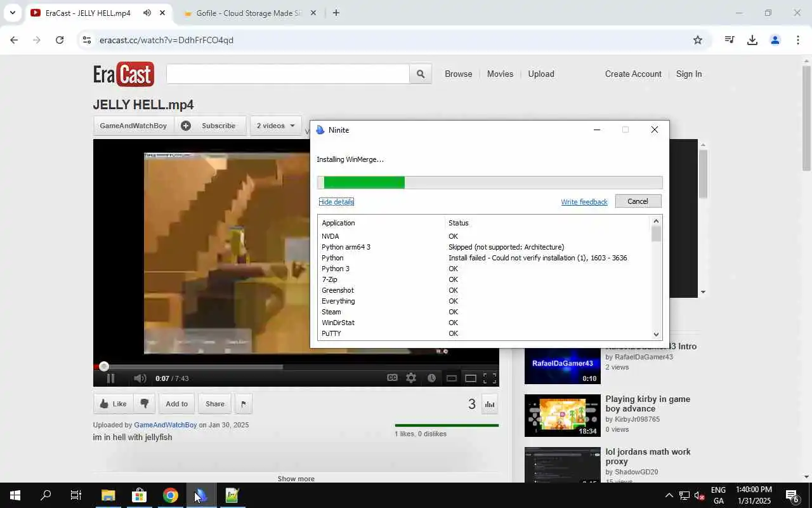Dislike the video with thumbs-down

tap(145, 404)
